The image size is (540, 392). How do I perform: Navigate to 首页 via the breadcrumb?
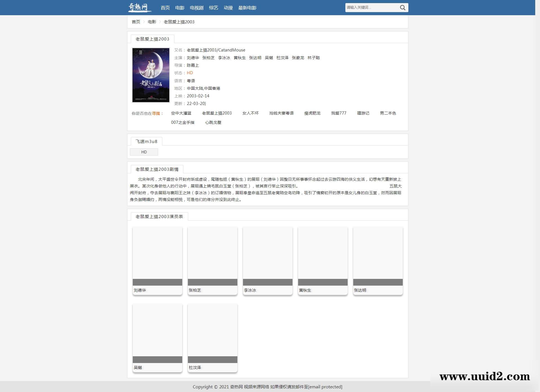[136, 22]
